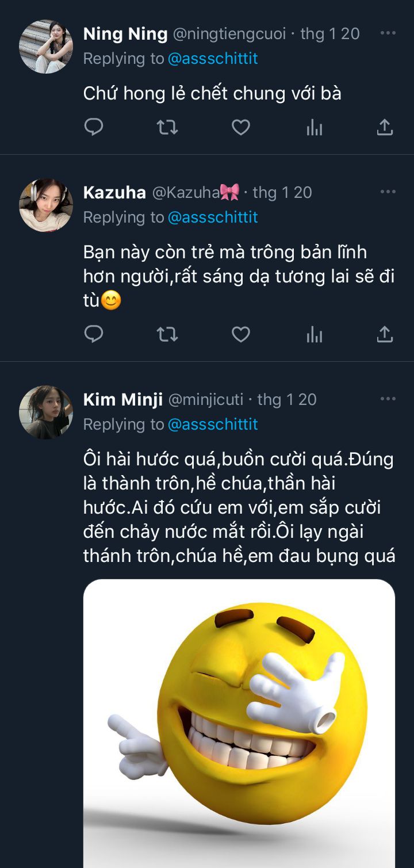Like Kazuha's tweet
Viewport: 414px width, 868px height.
pyautogui.click(x=240, y=334)
